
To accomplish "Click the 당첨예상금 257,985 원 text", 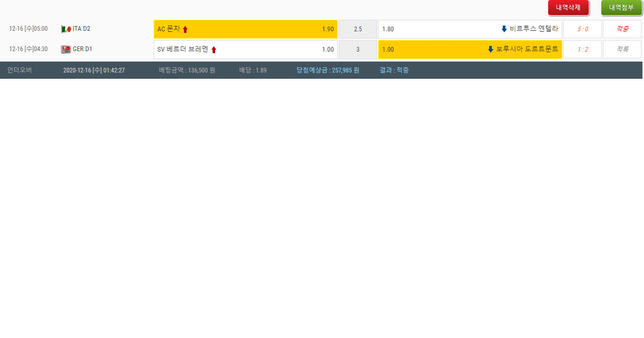I will (328, 70).
